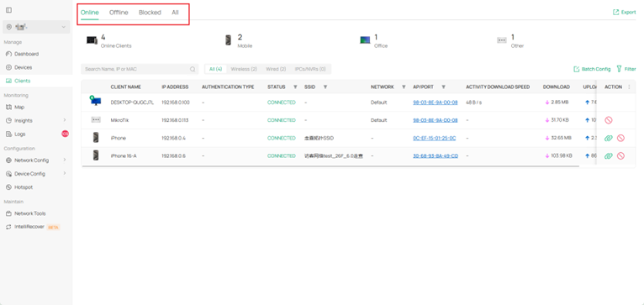This screenshot has height=305, width=644.
Task: Click the Online Clients summary icon
Action: (92, 39)
